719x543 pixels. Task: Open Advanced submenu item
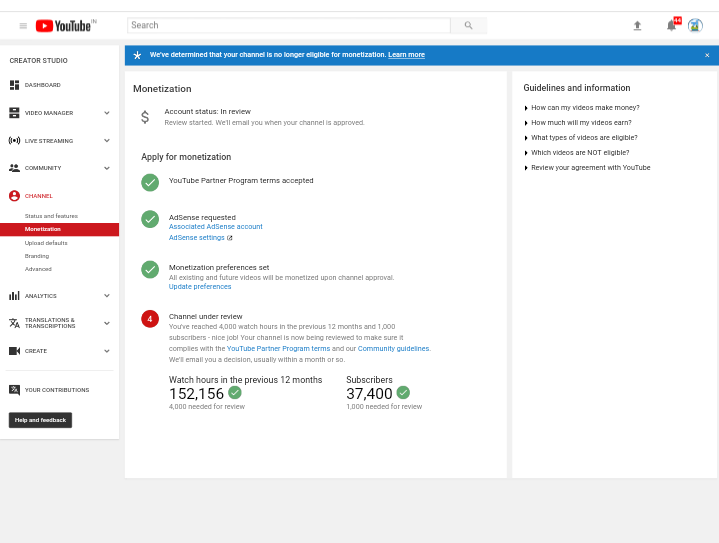38,269
